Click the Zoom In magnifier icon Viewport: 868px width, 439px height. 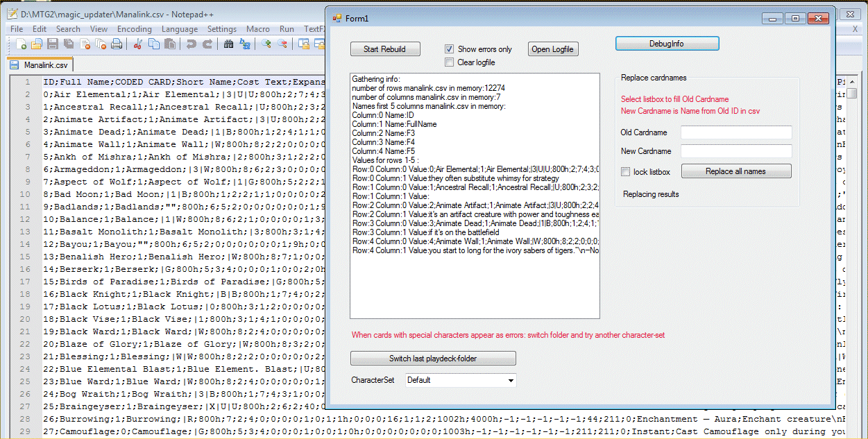[266, 44]
